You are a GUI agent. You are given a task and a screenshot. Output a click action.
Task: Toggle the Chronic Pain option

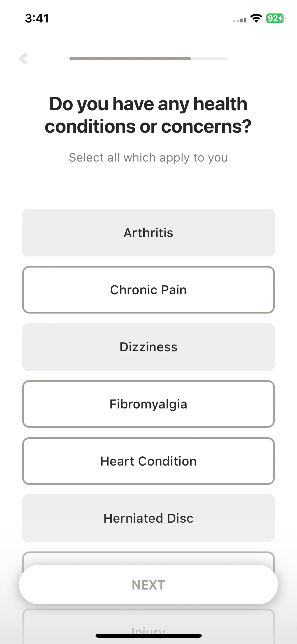coord(148,290)
